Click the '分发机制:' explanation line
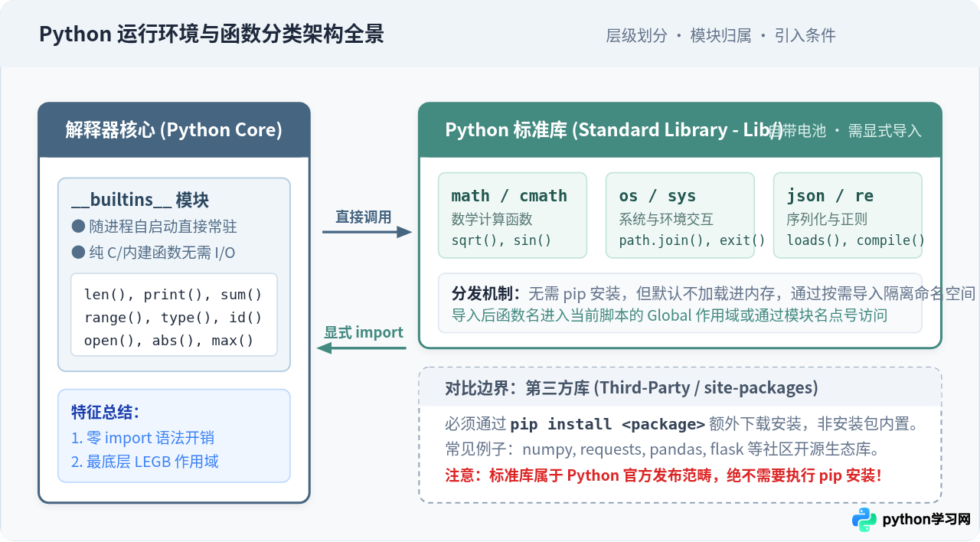 point(714,293)
